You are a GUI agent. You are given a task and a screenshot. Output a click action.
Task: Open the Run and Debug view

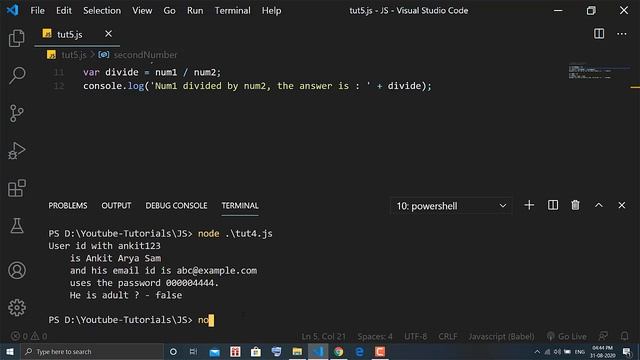tap(16, 151)
